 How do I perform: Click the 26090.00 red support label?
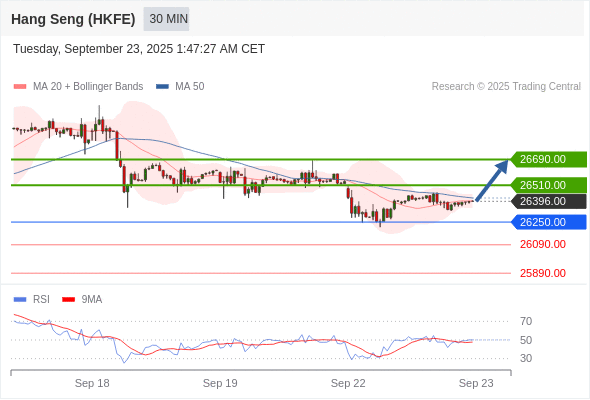coord(543,245)
